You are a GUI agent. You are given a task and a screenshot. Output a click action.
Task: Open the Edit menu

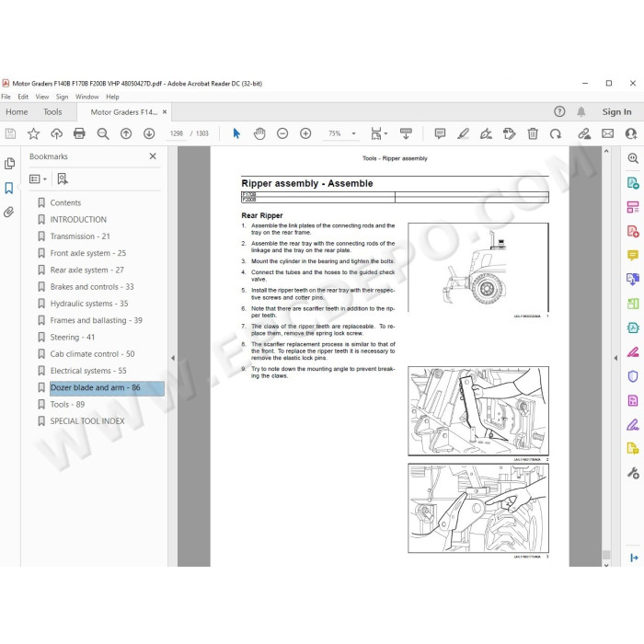(x=23, y=97)
